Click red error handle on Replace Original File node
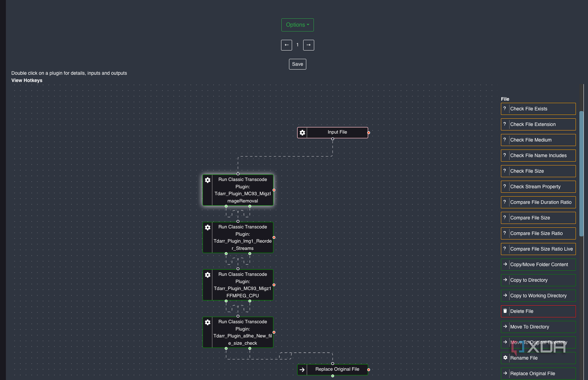Screen dimensions: 588x380 (x=368, y=370)
